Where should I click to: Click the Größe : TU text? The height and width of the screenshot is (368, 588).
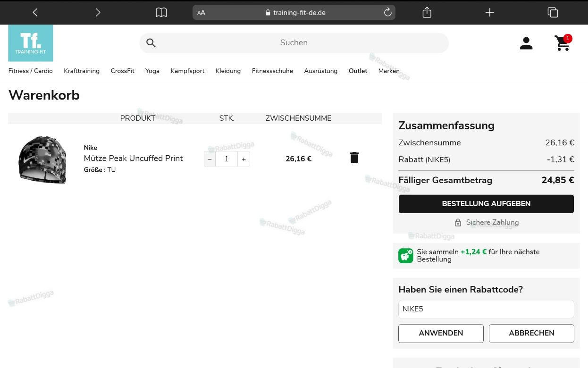pos(100,170)
